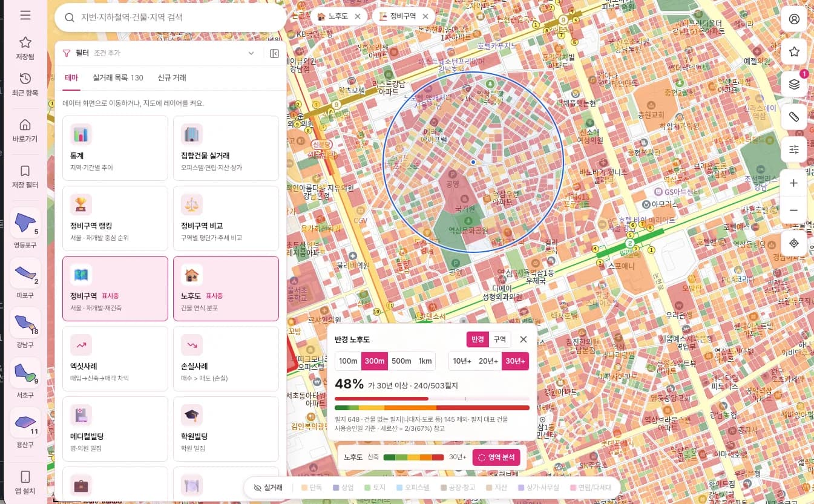Open the 집합건물 실거래 card
The width and height of the screenshot is (814, 504).
[x=226, y=148]
